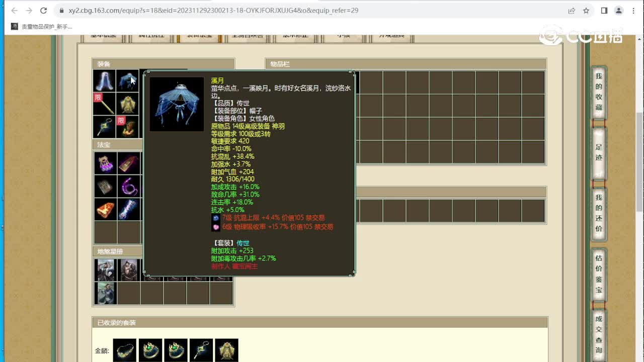Open the Chrome three-dot menu
This screenshot has width=644, height=362.
pos(633,11)
